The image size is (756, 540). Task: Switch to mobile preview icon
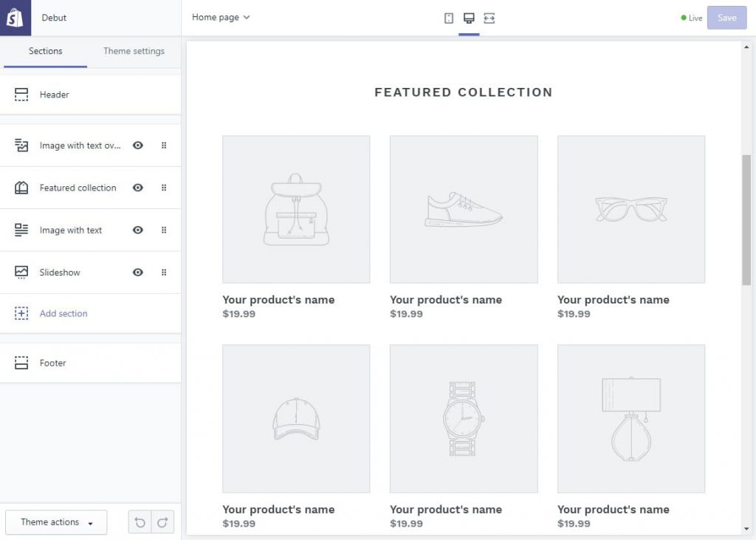coord(449,18)
